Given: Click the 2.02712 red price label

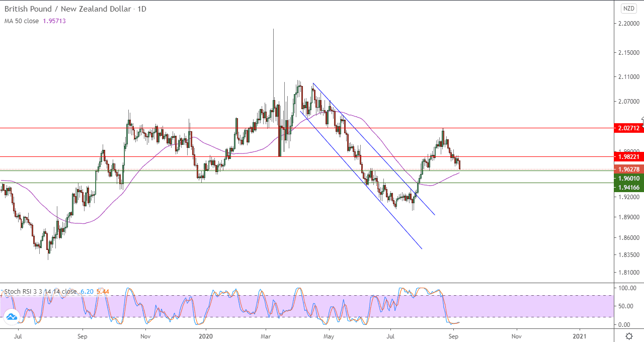Looking at the screenshot, I should click(x=629, y=128).
